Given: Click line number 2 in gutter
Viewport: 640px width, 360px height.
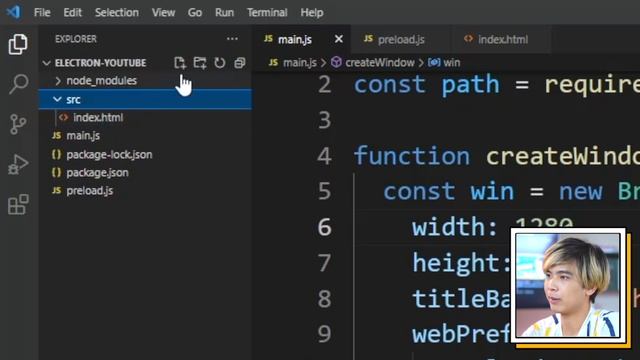Looking at the screenshot, I should coord(324,85).
